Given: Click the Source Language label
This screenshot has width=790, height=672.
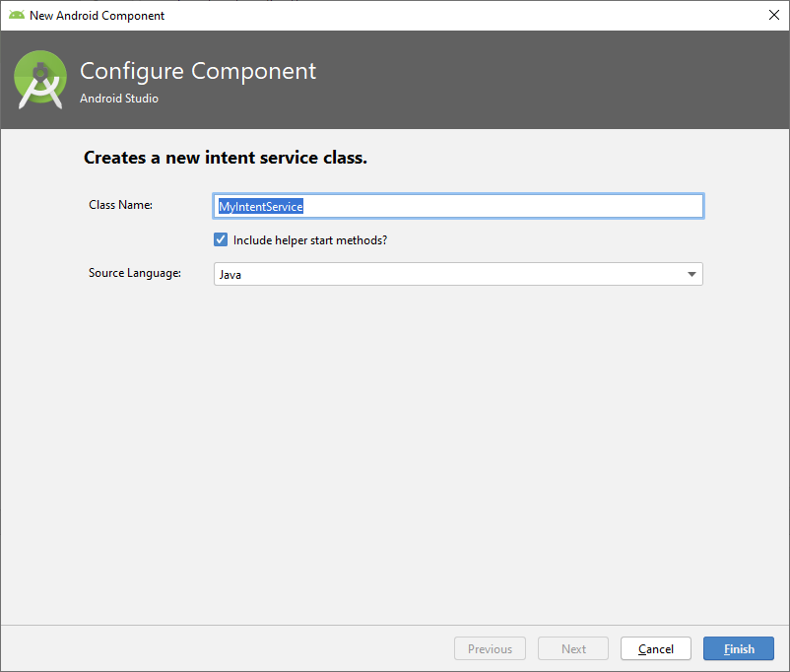Looking at the screenshot, I should click(x=135, y=273).
